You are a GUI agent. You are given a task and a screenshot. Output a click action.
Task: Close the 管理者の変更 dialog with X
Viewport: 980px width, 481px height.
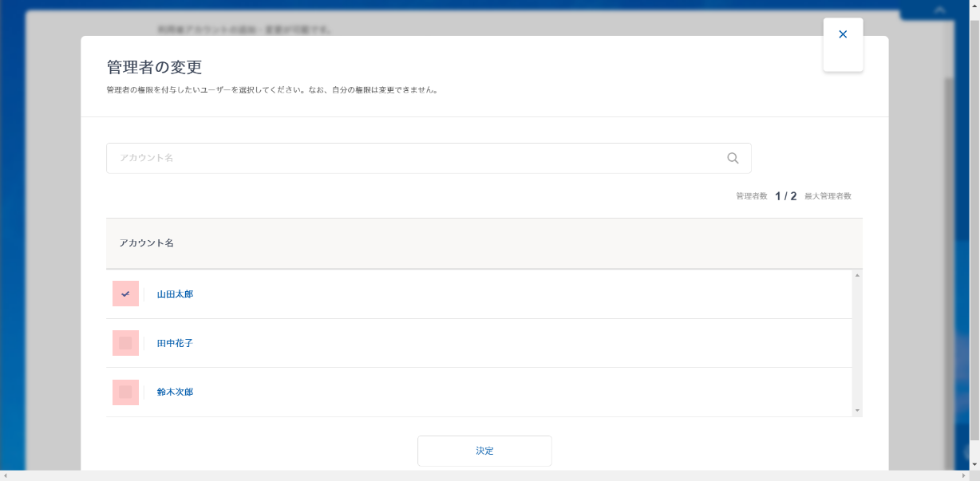tap(843, 35)
